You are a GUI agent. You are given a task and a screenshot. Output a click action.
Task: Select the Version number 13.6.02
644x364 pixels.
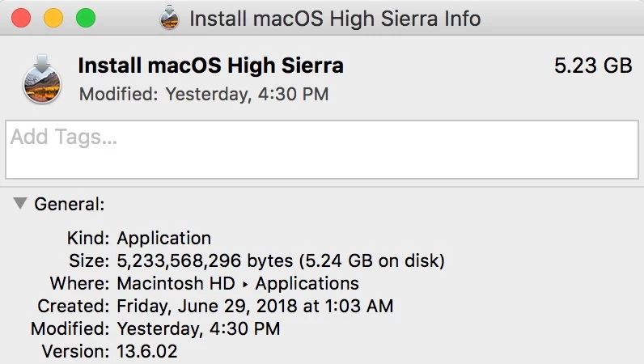(147, 352)
